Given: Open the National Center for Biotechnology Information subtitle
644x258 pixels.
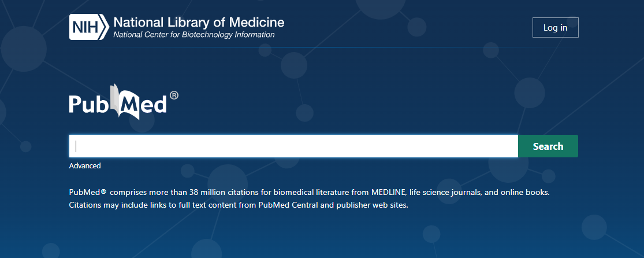Looking at the screenshot, I should pos(194,35).
